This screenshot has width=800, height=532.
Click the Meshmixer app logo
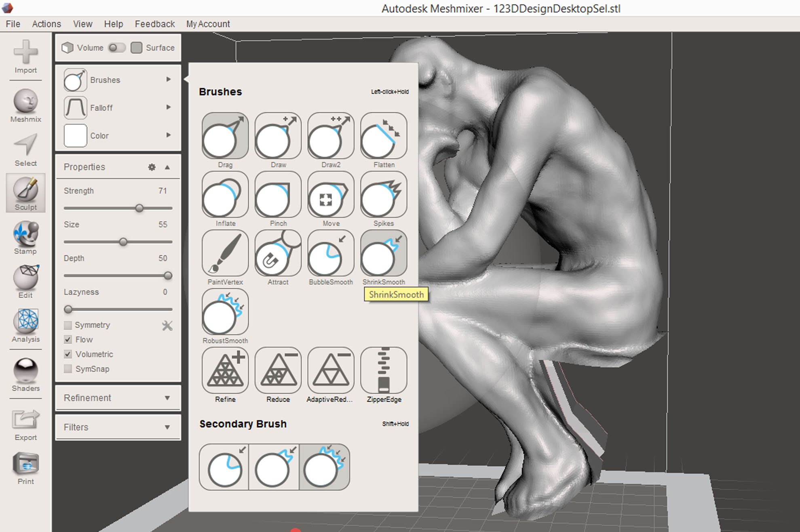pos(7,7)
